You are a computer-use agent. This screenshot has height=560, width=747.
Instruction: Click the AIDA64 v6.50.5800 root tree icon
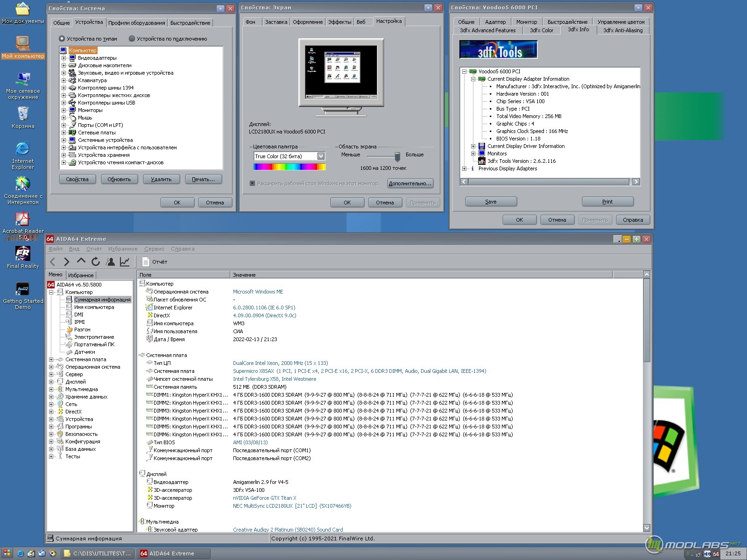[x=51, y=285]
